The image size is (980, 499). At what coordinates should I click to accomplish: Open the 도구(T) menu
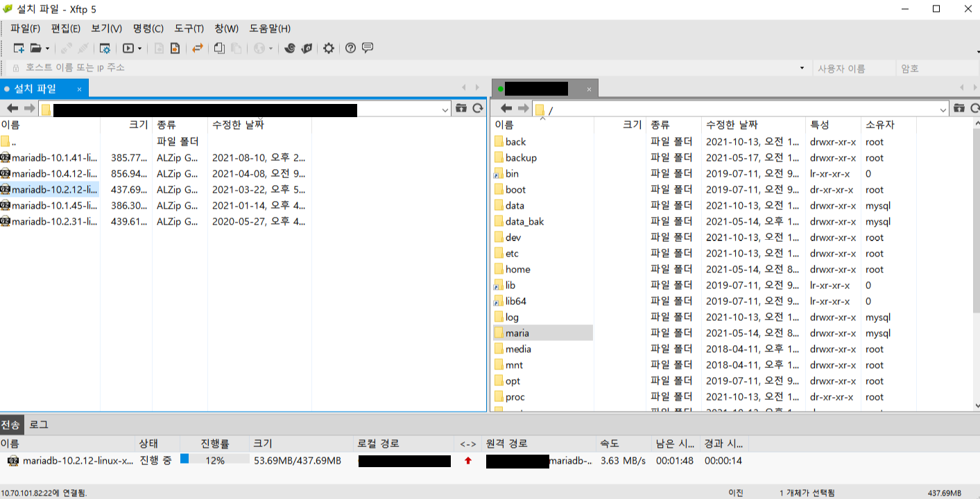189,28
